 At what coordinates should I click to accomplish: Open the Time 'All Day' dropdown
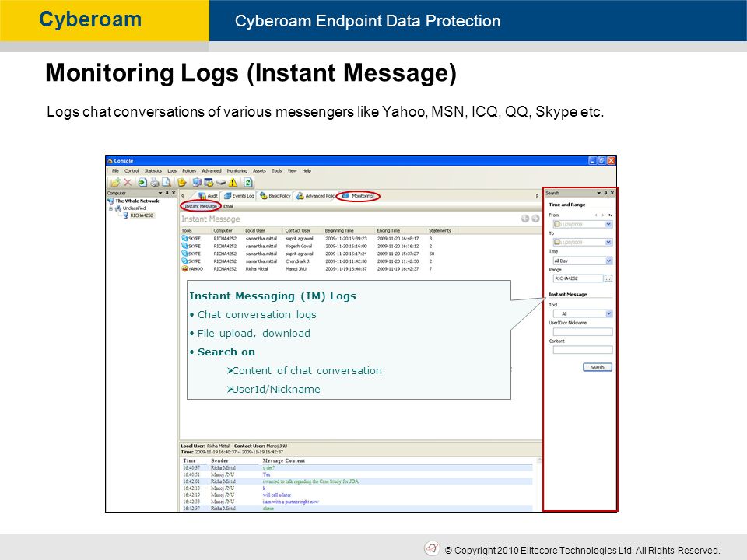pos(608,261)
